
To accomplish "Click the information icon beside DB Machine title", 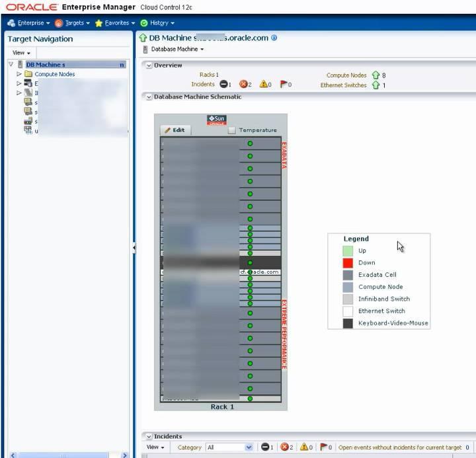I will (274, 38).
